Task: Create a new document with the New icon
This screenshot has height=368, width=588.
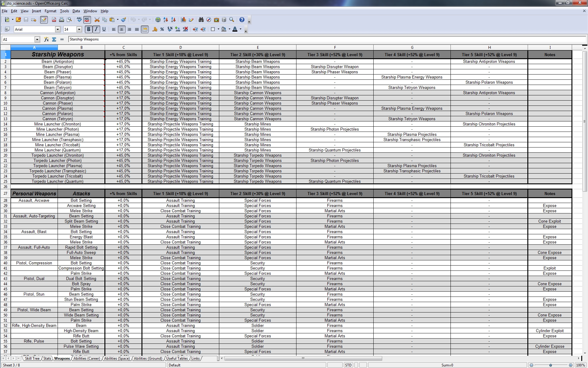Action: click(7, 20)
